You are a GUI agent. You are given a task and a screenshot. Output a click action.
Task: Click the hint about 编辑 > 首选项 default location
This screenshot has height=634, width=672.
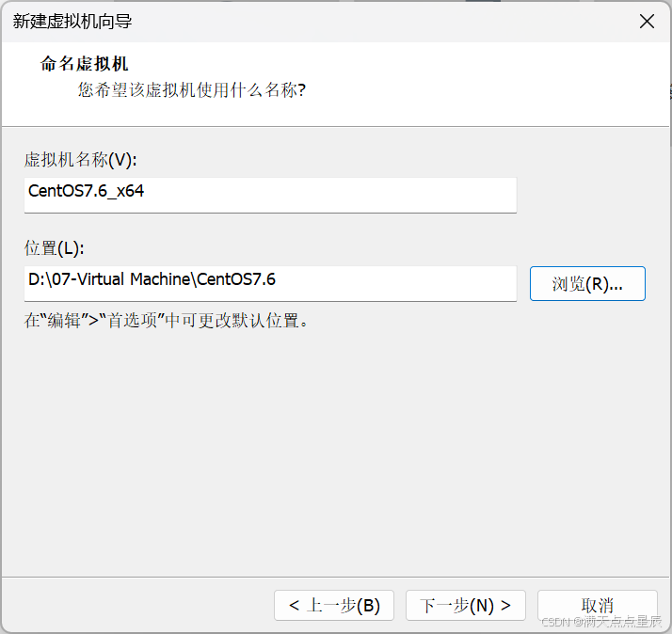[x=167, y=321]
